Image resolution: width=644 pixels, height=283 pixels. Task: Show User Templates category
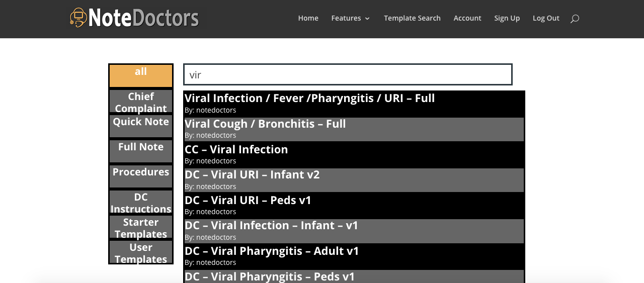click(141, 252)
